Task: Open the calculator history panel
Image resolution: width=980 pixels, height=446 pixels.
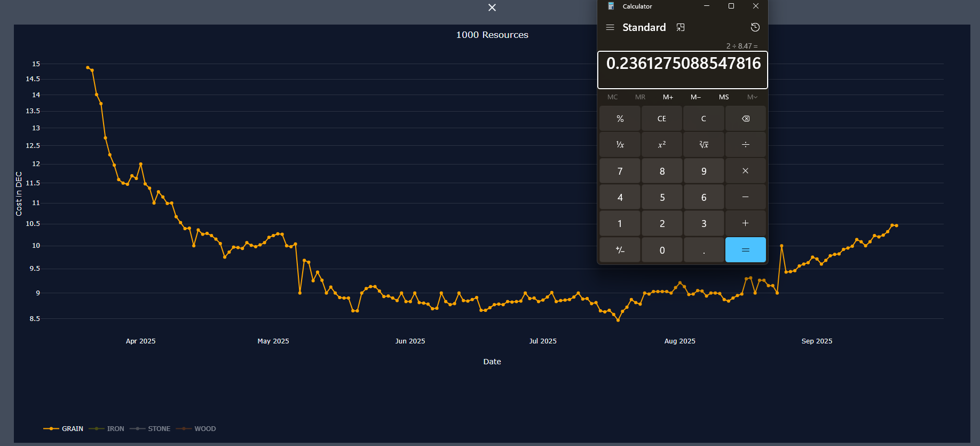Action: tap(755, 27)
